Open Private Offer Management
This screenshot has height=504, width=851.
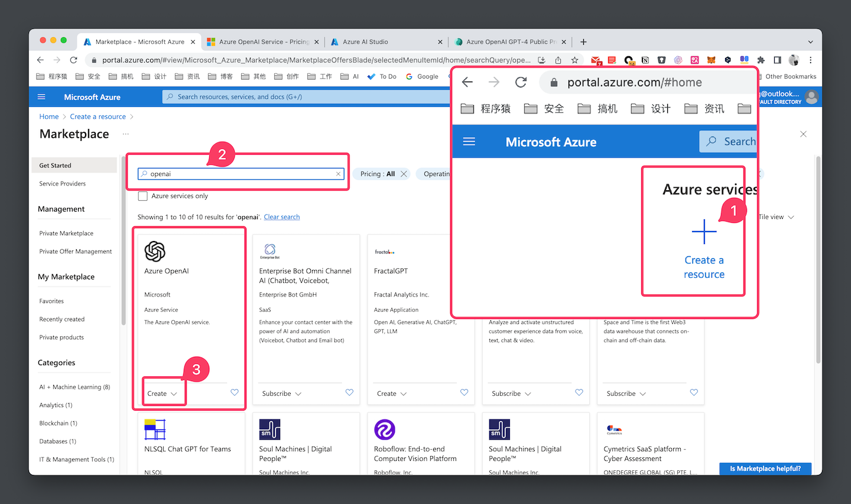pos(76,252)
